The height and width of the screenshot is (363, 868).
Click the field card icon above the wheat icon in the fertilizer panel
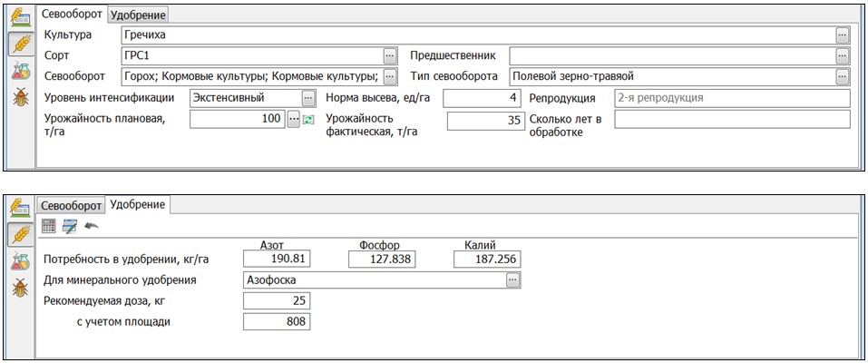[x=19, y=208]
